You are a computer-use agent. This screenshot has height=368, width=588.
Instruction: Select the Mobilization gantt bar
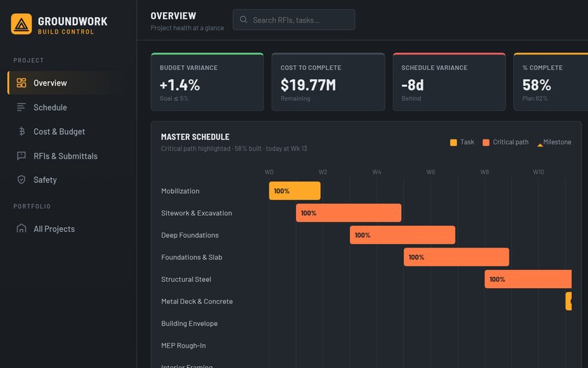click(295, 191)
